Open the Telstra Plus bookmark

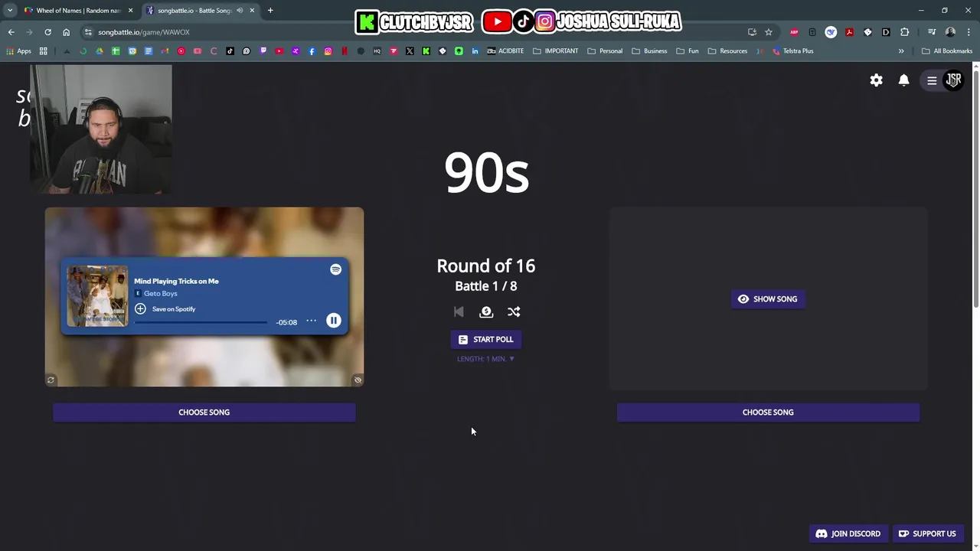pos(792,51)
